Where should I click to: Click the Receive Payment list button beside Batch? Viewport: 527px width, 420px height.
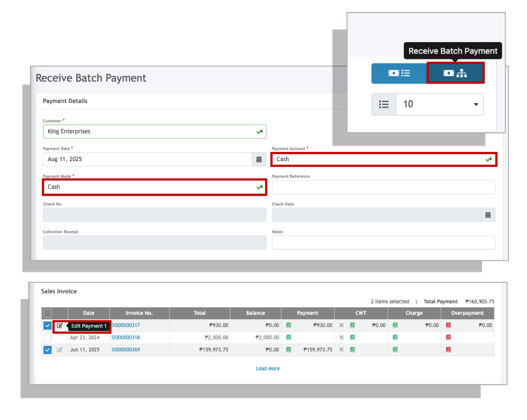(399, 73)
